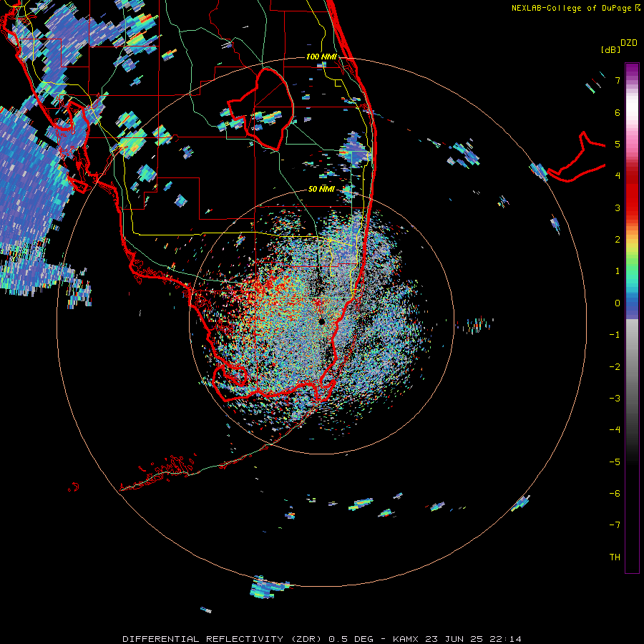Click the 4 value on color scale
The height and width of the screenshot is (644, 644).
(618, 176)
